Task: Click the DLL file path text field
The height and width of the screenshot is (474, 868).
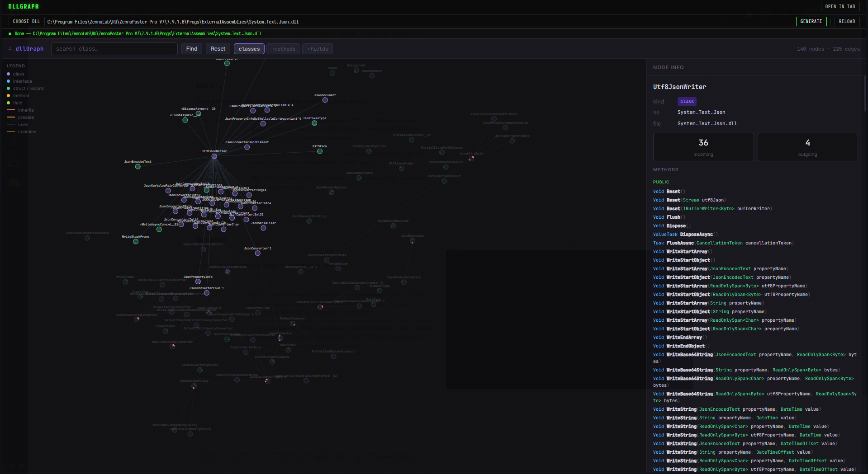Action: 173,22
